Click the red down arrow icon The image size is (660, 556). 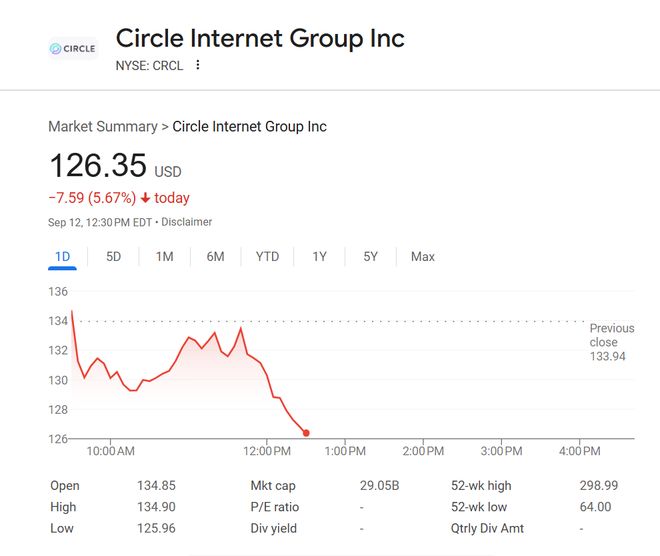pyautogui.click(x=145, y=198)
